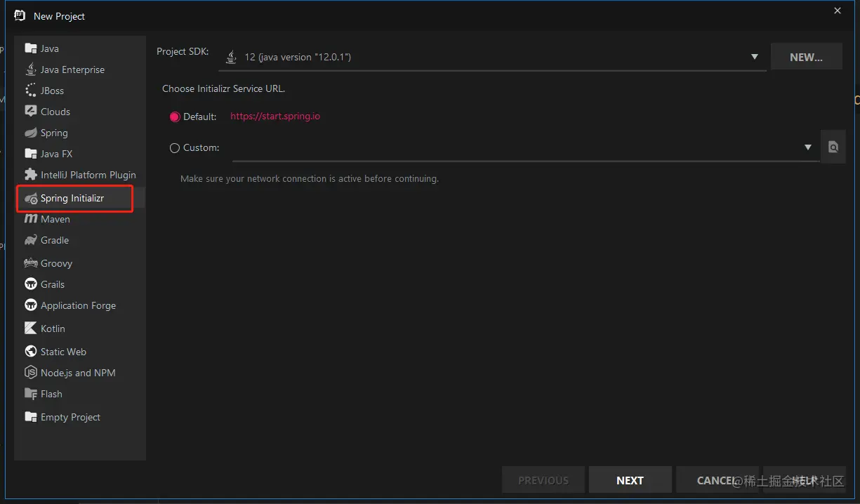Click the NEW... SDK button
The height and width of the screenshot is (504, 860).
coord(806,57)
